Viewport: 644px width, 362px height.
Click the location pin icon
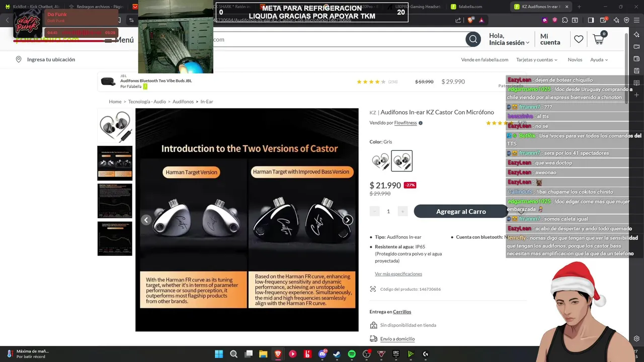(19, 59)
